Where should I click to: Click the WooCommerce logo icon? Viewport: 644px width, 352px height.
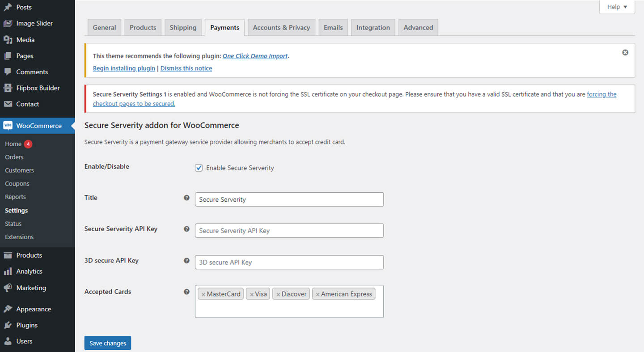coord(8,126)
